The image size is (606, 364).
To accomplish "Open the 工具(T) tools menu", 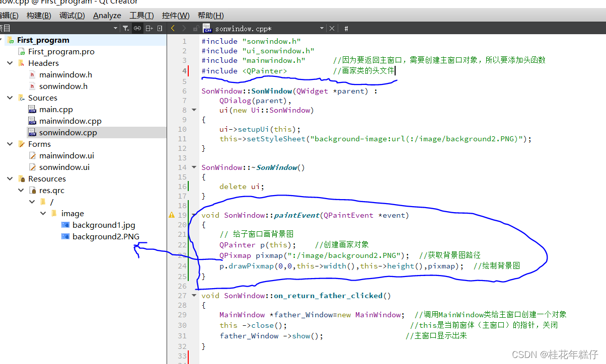I will [x=142, y=16].
